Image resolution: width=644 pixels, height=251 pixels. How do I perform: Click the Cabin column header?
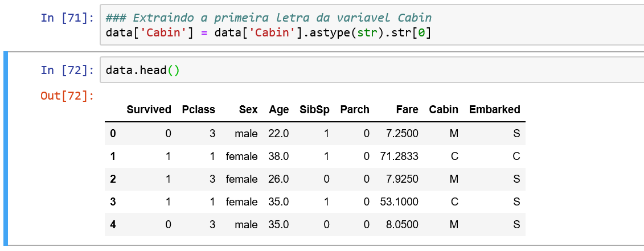point(444,109)
